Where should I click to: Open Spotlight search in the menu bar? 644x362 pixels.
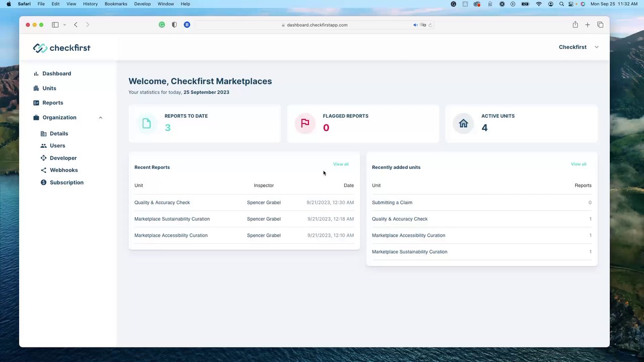[561, 4]
